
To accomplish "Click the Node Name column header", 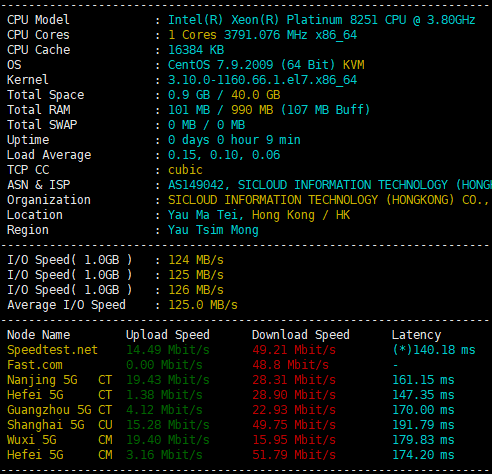I will (39, 335).
